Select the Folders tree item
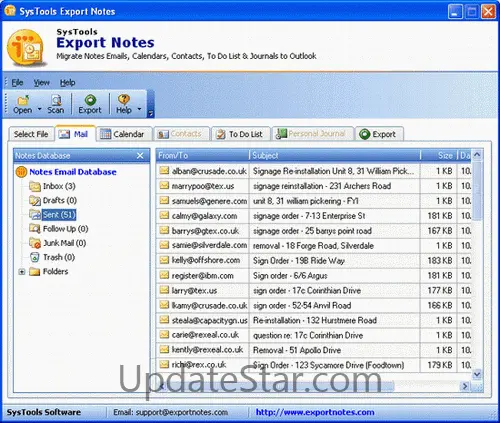Viewport: 500px width, 423px height. (x=55, y=271)
